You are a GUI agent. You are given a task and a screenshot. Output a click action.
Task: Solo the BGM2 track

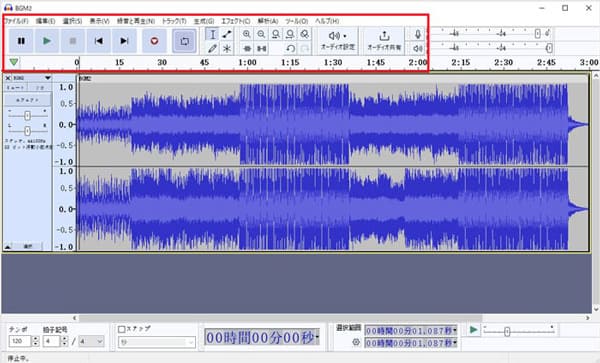40,88
